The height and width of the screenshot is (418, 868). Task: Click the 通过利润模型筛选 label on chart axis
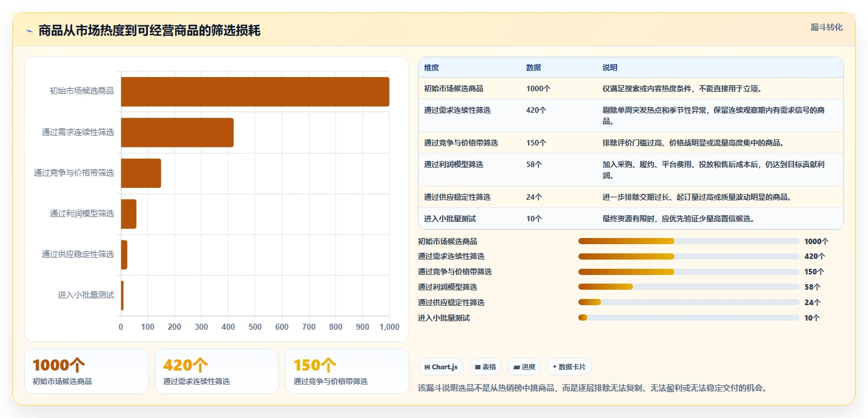tap(82, 213)
